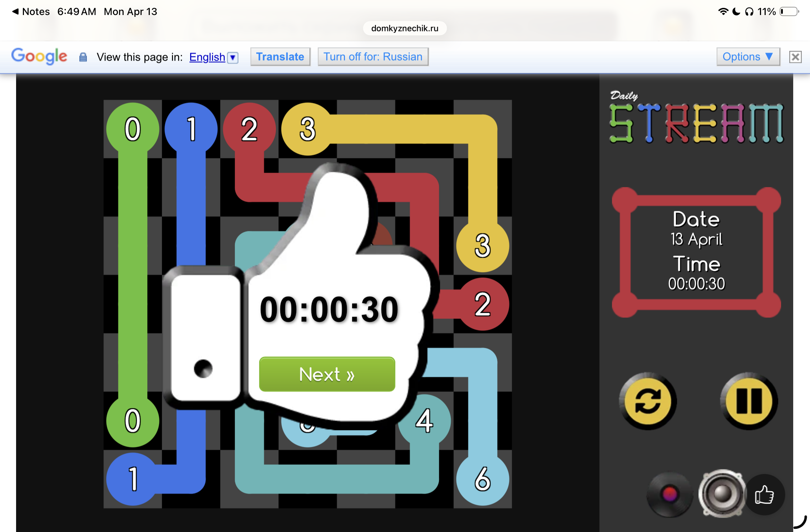Click the small thumbs-up like icon

click(x=764, y=495)
